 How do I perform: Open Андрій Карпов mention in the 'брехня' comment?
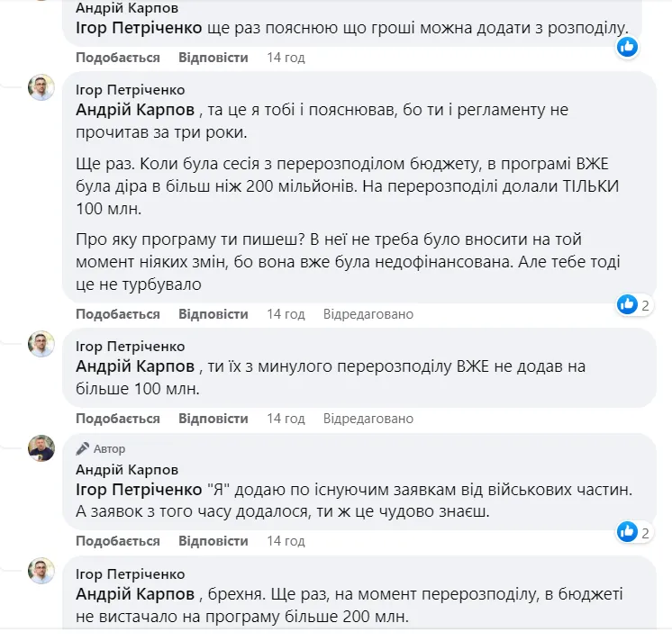click(x=134, y=594)
